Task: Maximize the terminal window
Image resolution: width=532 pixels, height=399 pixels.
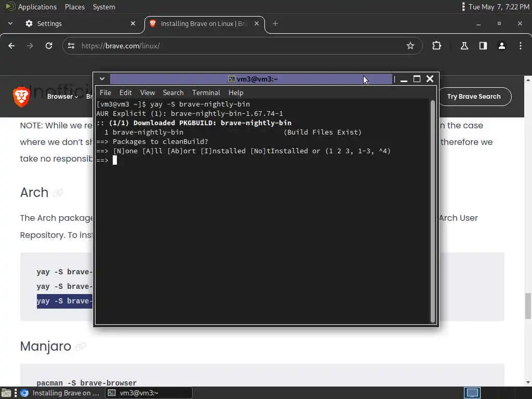Action: click(x=417, y=79)
